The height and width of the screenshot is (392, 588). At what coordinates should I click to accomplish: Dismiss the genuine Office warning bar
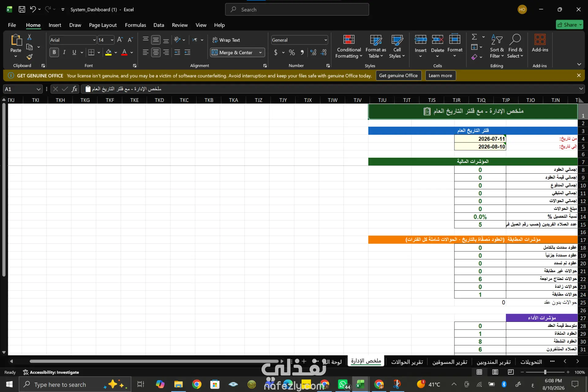coord(579,75)
